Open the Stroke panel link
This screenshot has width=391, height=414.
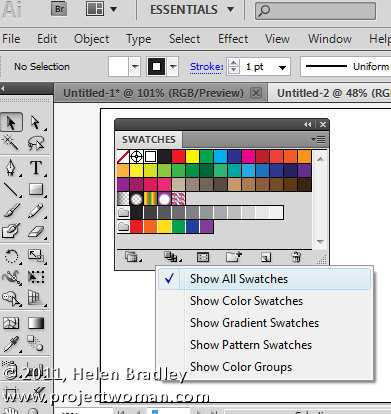206,67
